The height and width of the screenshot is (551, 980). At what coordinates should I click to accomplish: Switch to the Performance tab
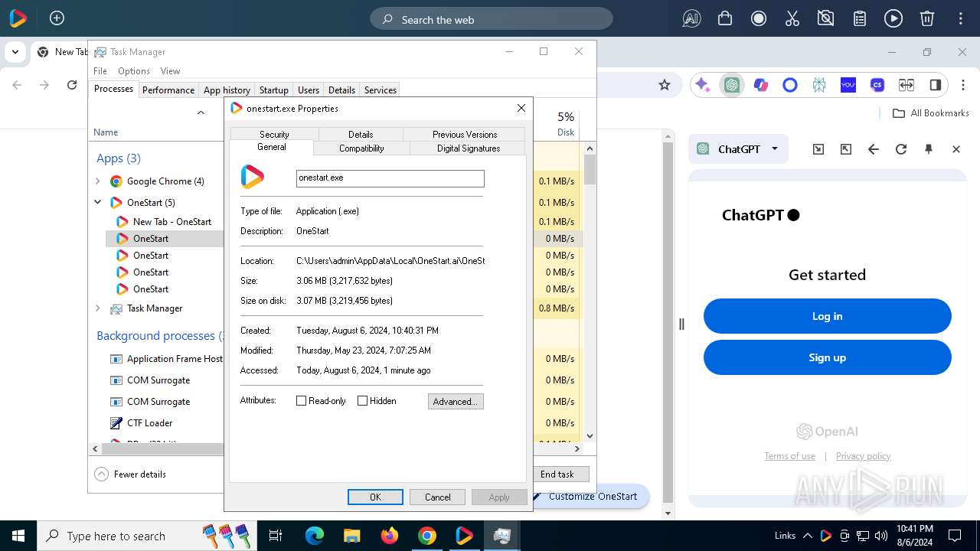click(x=168, y=90)
